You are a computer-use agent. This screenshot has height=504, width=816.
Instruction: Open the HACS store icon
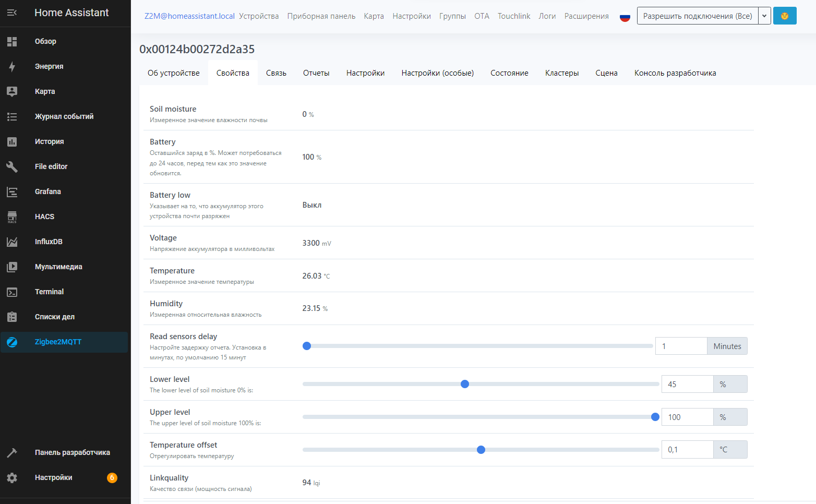(x=12, y=217)
